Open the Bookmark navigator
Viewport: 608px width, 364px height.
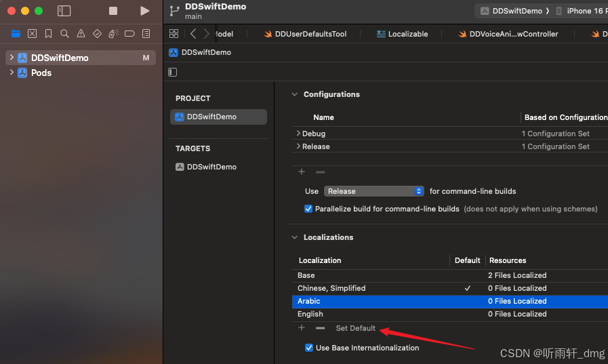[x=49, y=34]
